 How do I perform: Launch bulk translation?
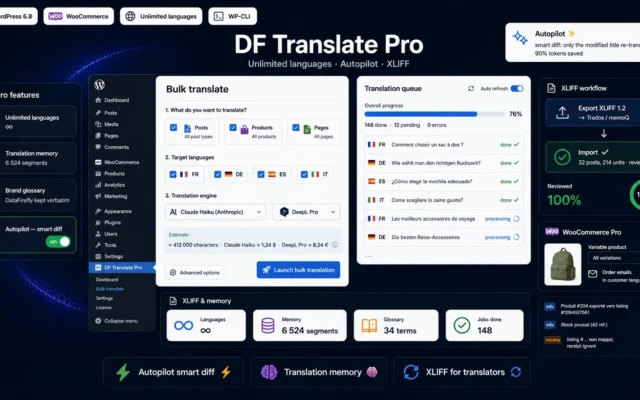click(298, 270)
